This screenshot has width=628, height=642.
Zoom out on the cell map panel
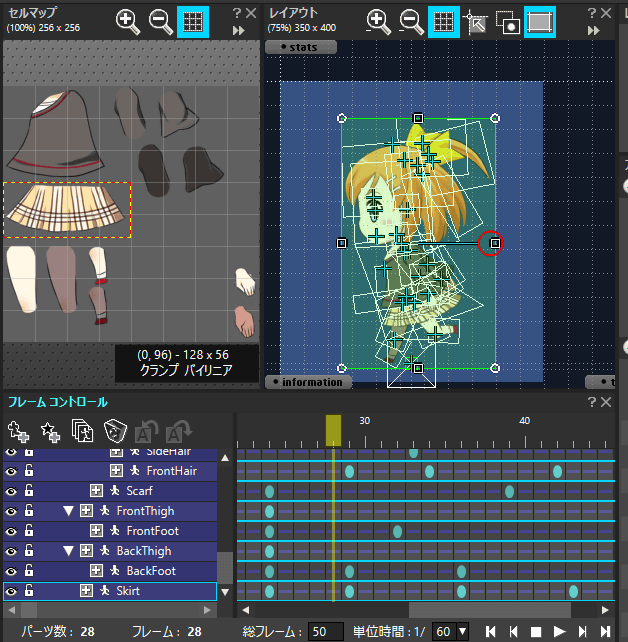(x=160, y=22)
